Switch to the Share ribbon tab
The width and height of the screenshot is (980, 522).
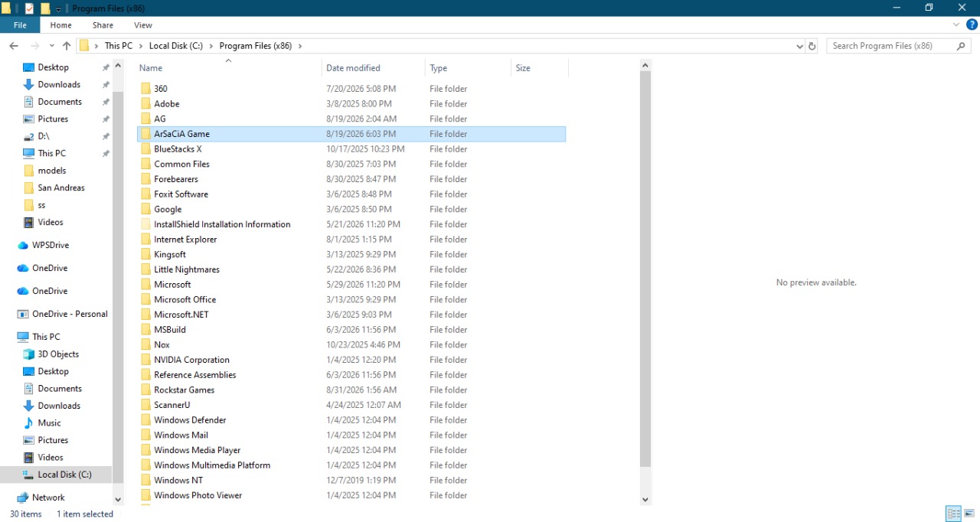[103, 25]
